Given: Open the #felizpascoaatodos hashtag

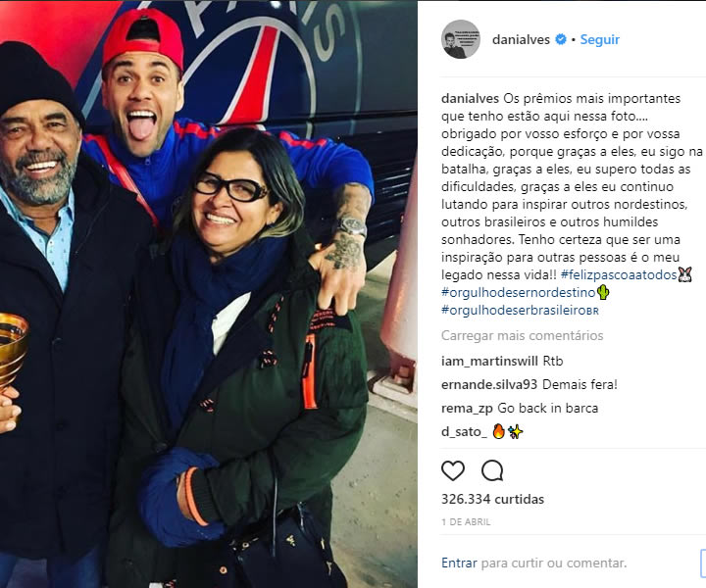Looking at the screenshot, I should (x=619, y=274).
